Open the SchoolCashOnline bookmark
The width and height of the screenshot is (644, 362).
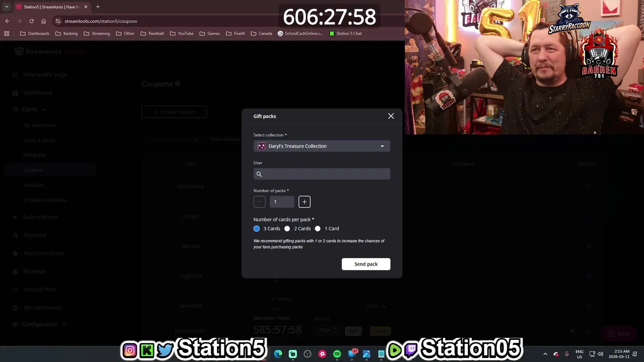pos(300,34)
